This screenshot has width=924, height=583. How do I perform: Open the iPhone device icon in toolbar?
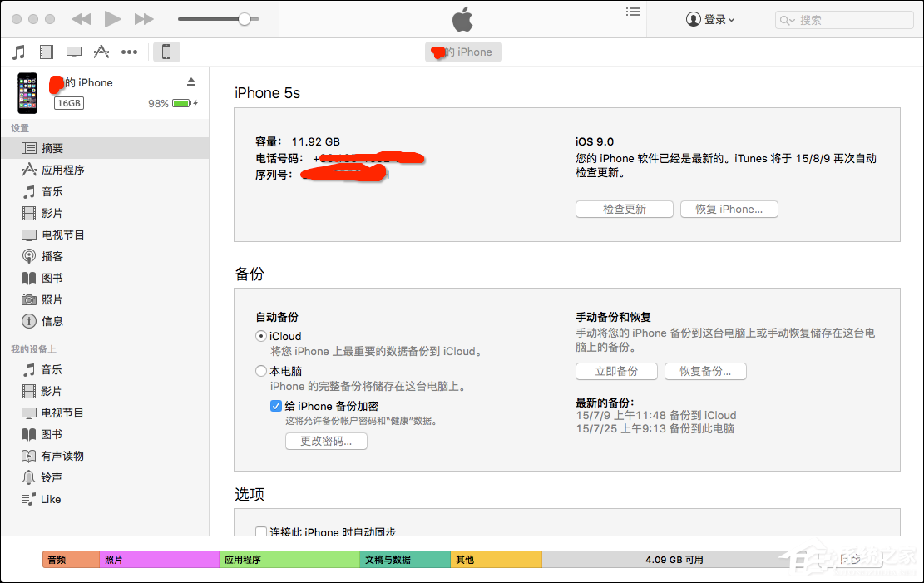166,51
